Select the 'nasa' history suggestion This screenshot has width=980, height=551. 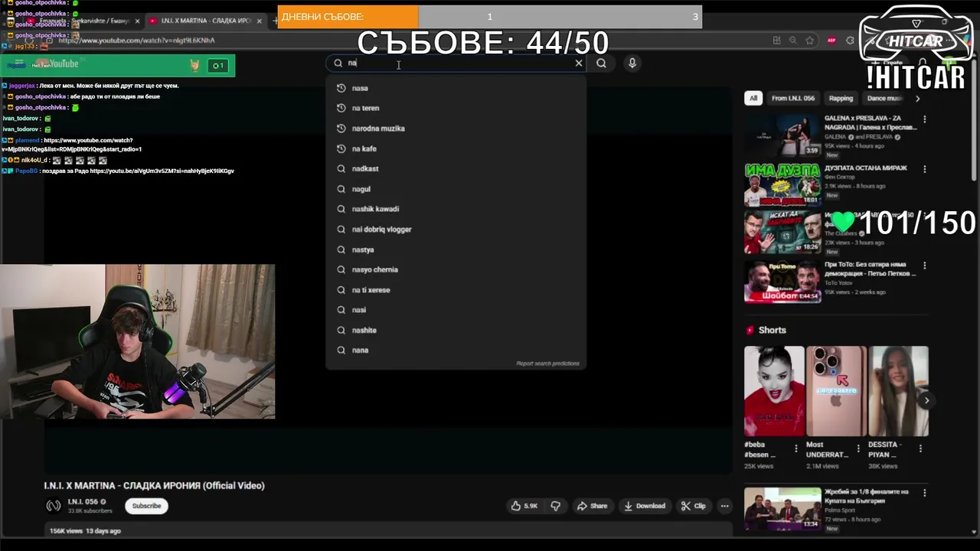(x=456, y=88)
